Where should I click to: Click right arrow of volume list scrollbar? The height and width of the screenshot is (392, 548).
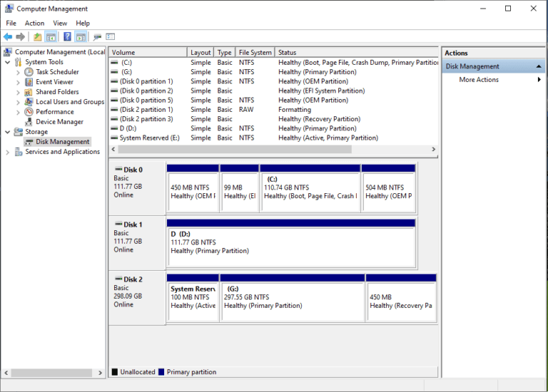(433, 149)
